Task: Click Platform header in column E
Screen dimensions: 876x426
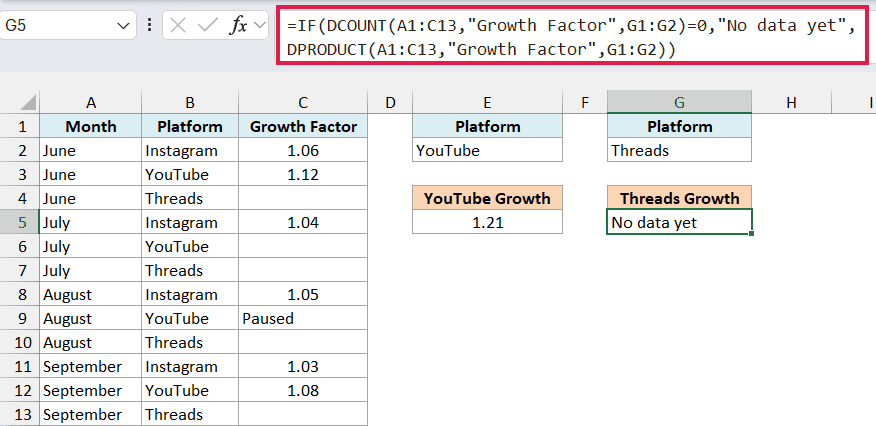Action: (487, 127)
